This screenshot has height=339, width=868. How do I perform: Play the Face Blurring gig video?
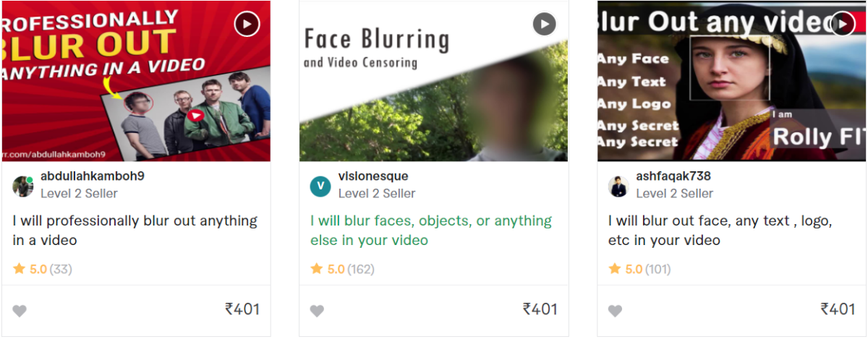(545, 25)
